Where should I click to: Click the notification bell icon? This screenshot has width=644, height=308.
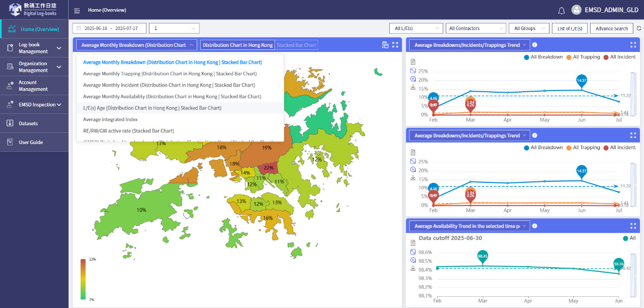(x=561, y=10)
